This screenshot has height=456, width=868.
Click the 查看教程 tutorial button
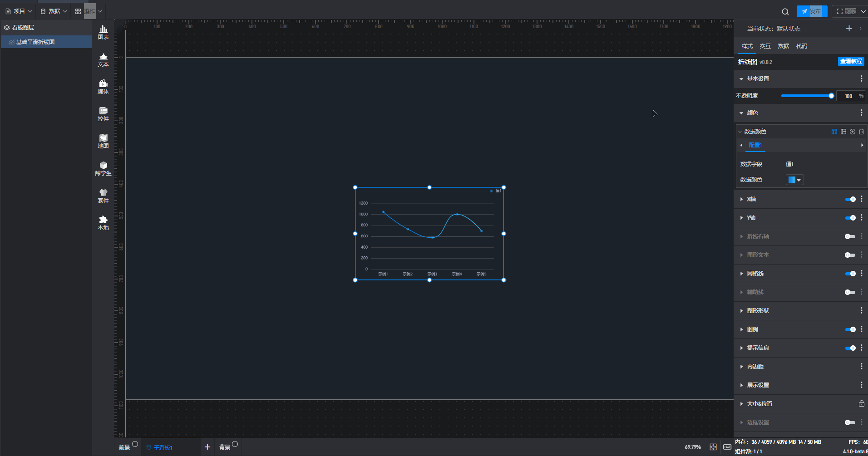851,61
